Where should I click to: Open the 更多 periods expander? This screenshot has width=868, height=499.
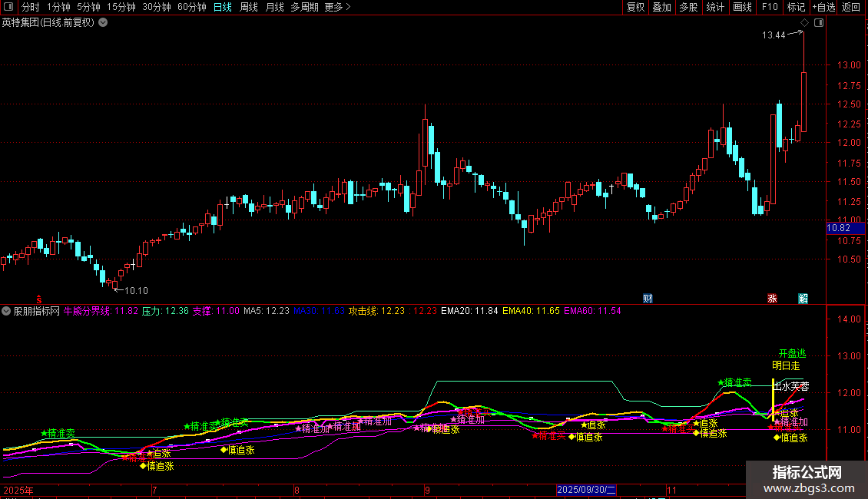click(337, 8)
